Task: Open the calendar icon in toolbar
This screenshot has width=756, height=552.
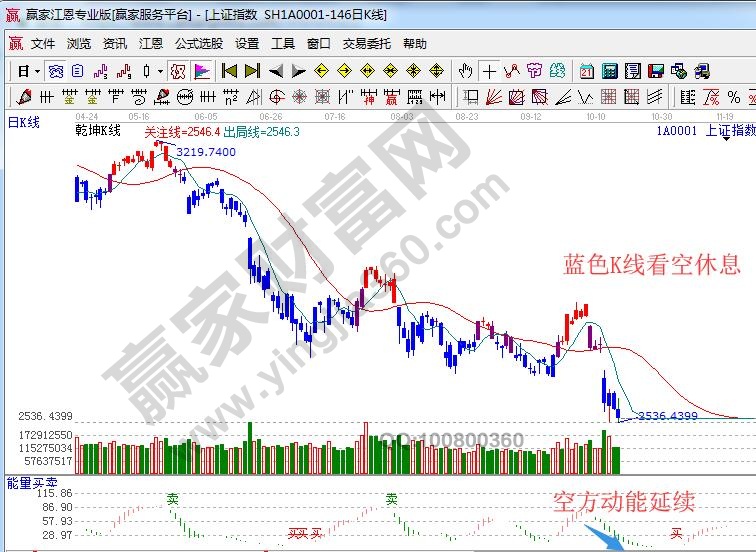Action: click(586, 71)
